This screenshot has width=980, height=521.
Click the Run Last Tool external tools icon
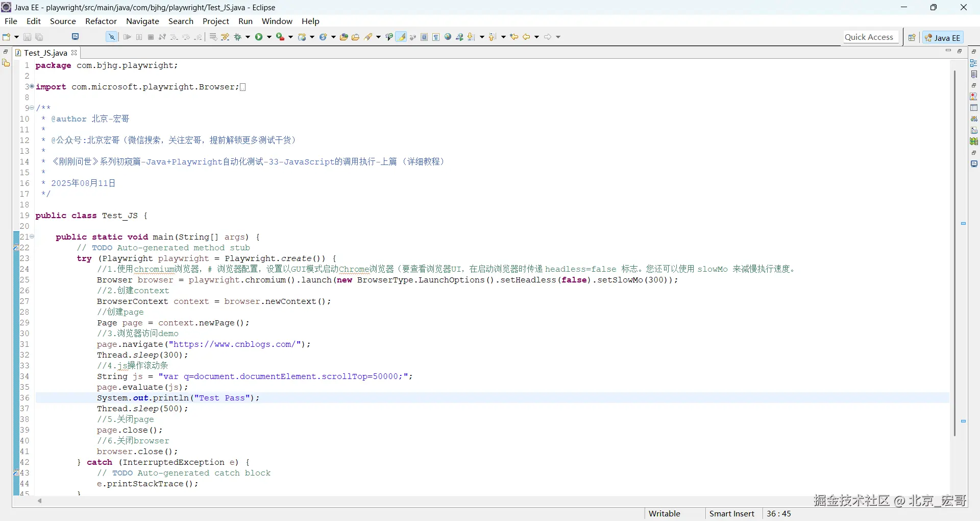[x=280, y=37]
